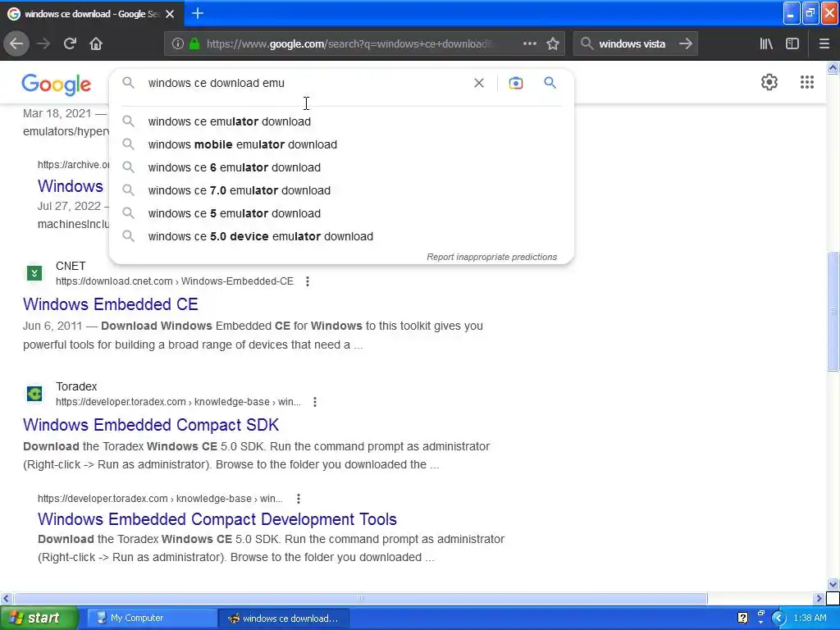This screenshot has width=840, height=630.
Task: Click the browser Forward arrow
Action: (43, 44)
